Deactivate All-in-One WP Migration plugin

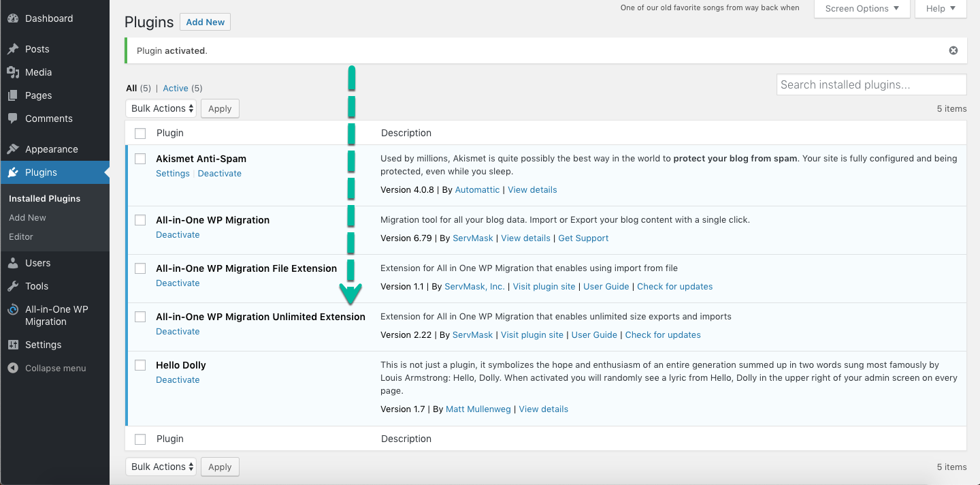click(x=178, y=234)
